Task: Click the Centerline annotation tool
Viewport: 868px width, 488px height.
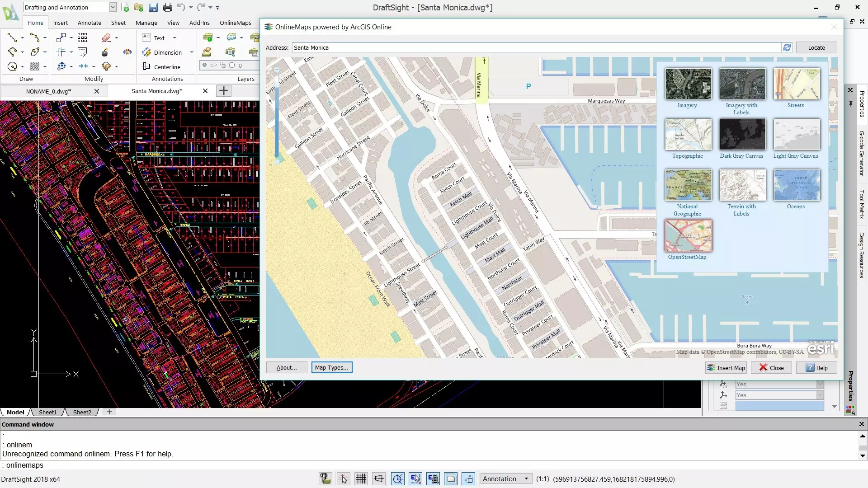Action: tap(161, 67)
